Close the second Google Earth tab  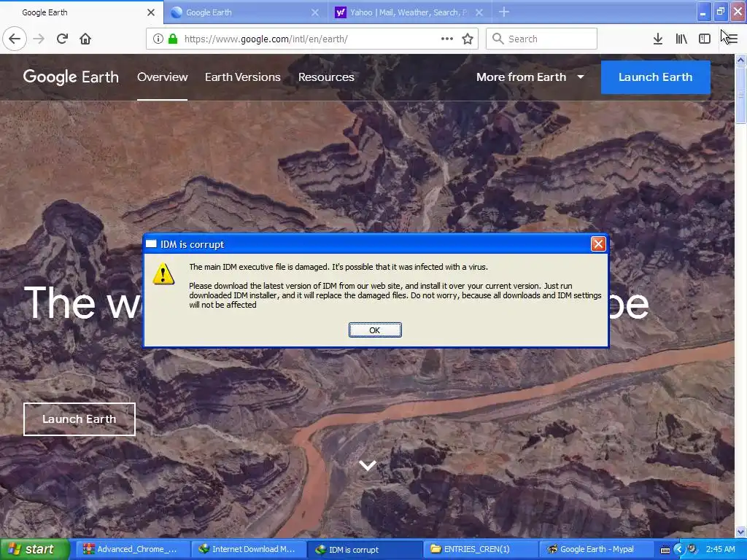[315, 12]
